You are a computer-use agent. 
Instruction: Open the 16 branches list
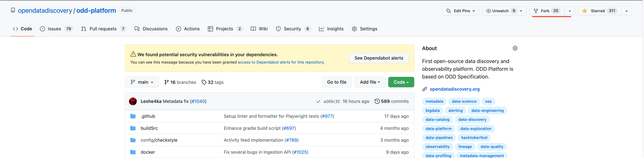(180, 82)
